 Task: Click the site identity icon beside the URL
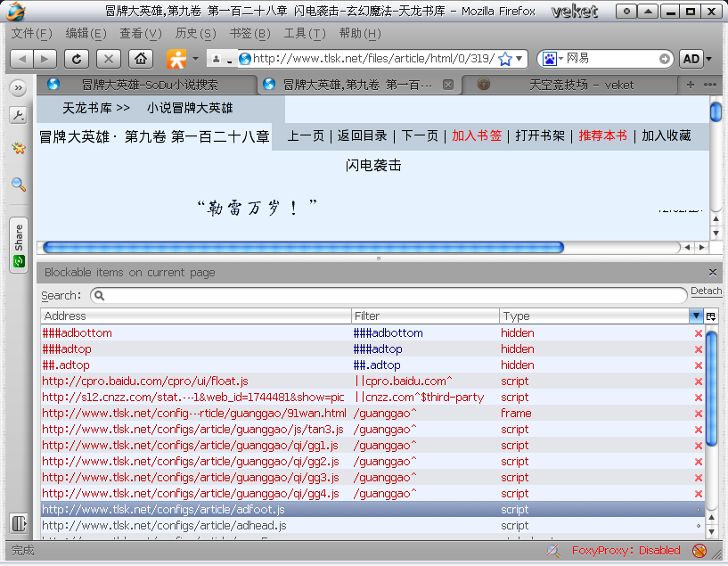point(245,59)
